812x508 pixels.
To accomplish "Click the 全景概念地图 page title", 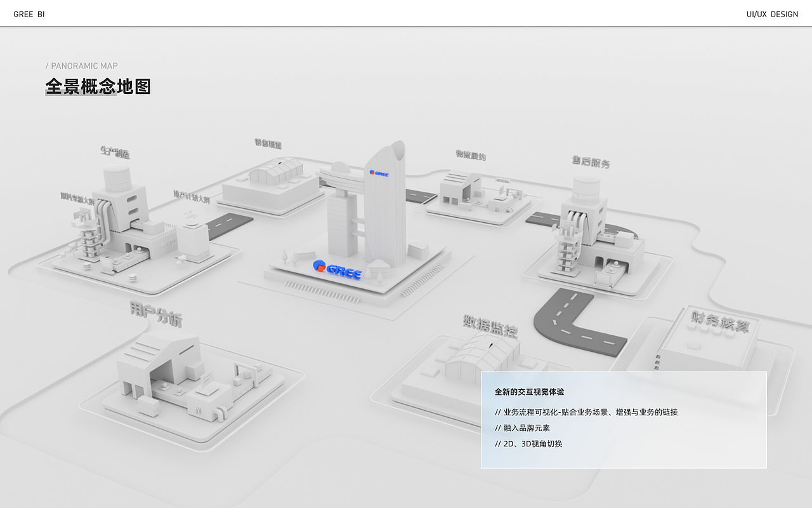I will (98, 86).
